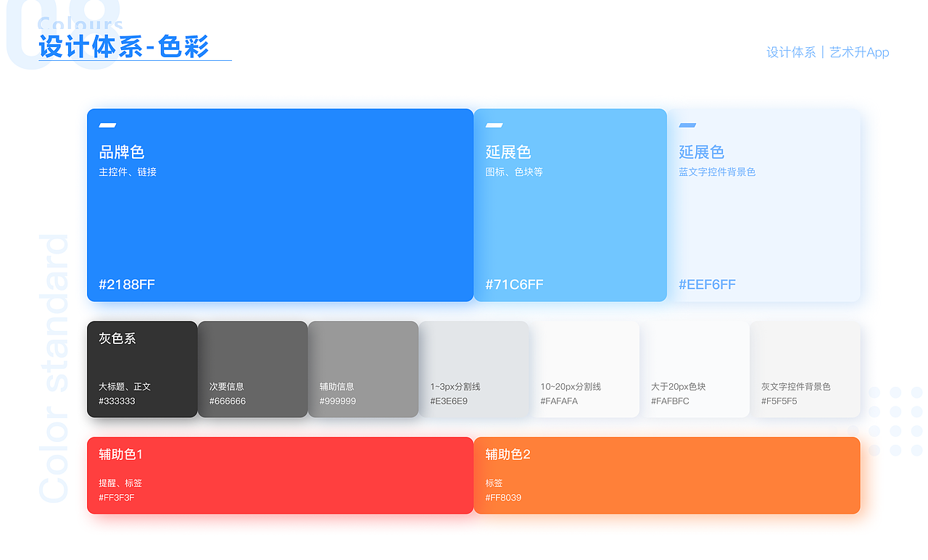Click the 10~20px分割线 label

(571, 387)
